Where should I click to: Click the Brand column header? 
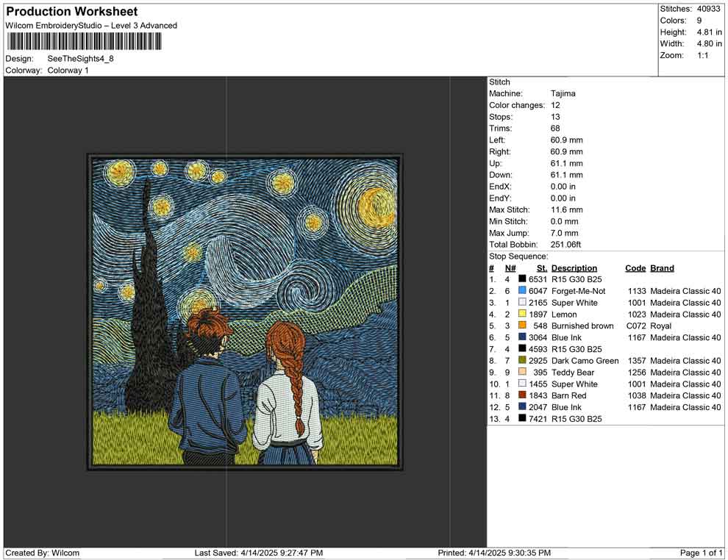point(662,268)
